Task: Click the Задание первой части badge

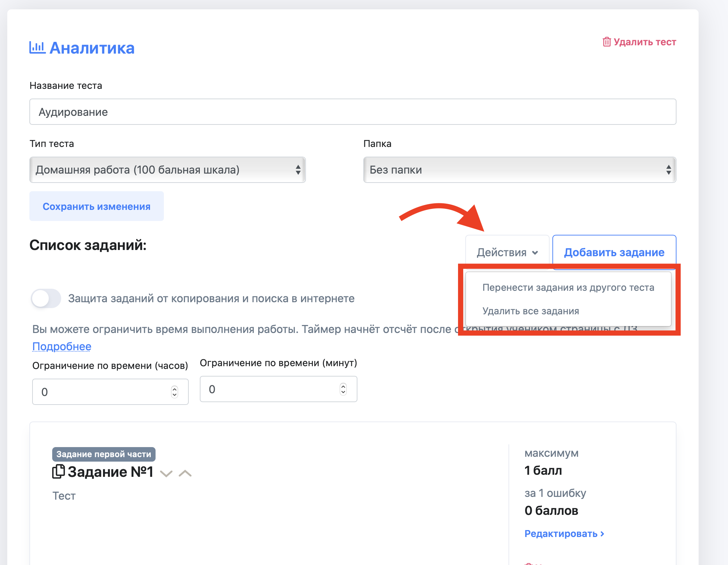Action: point(104,454)
